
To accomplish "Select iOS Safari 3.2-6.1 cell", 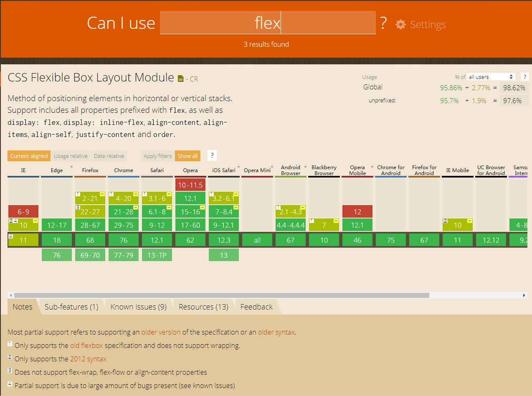I will (224, 198).
